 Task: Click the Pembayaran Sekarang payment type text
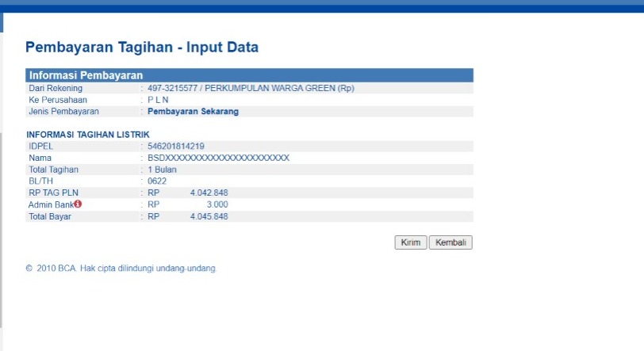point(193,112)
